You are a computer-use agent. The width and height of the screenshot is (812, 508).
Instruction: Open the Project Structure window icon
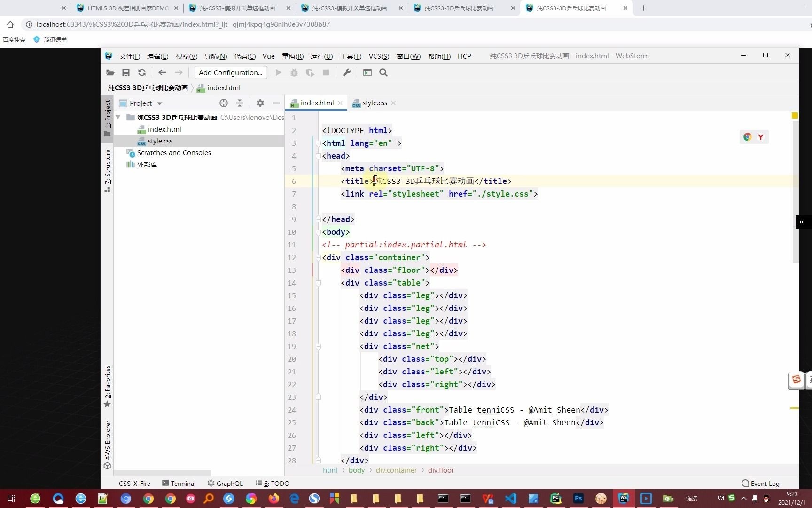coord(367,72)
